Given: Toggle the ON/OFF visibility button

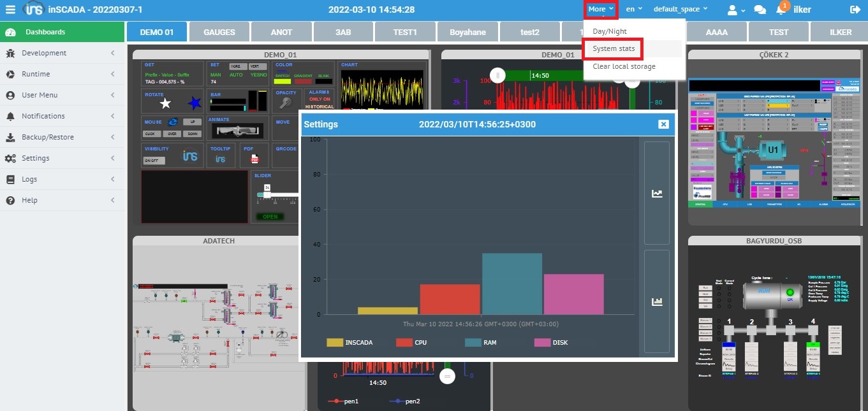Looking at the screenshot, I should pyautogui.click(x=154, y=161).
